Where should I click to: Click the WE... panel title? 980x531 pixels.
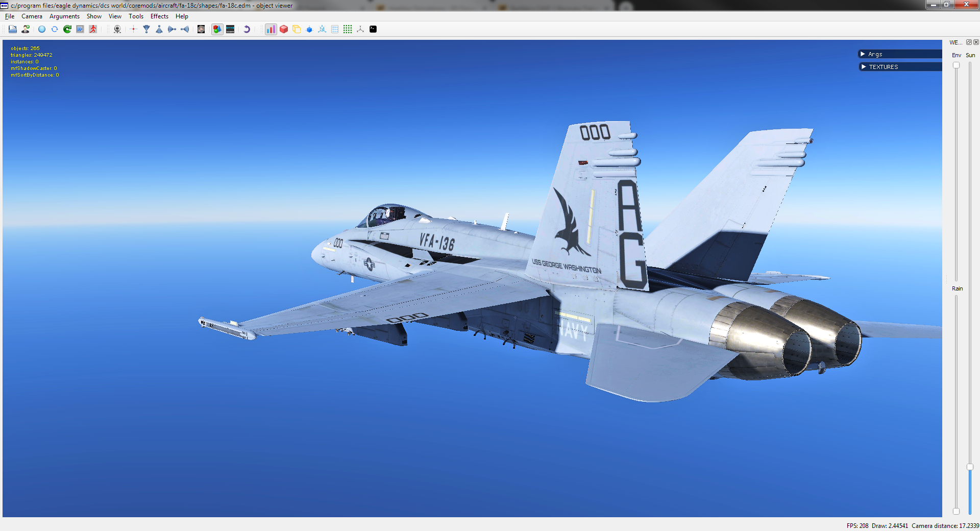[955, 42]
